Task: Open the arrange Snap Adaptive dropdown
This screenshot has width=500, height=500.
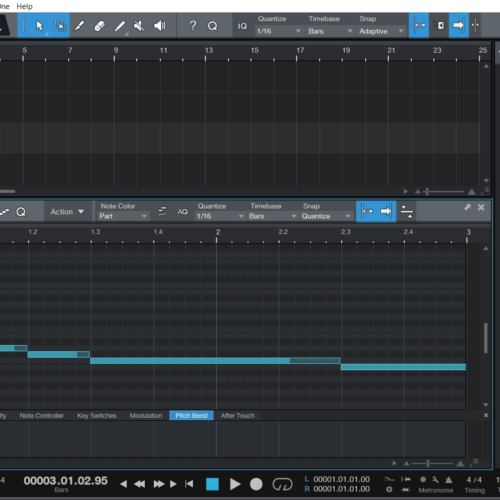Action: point(381,31)
